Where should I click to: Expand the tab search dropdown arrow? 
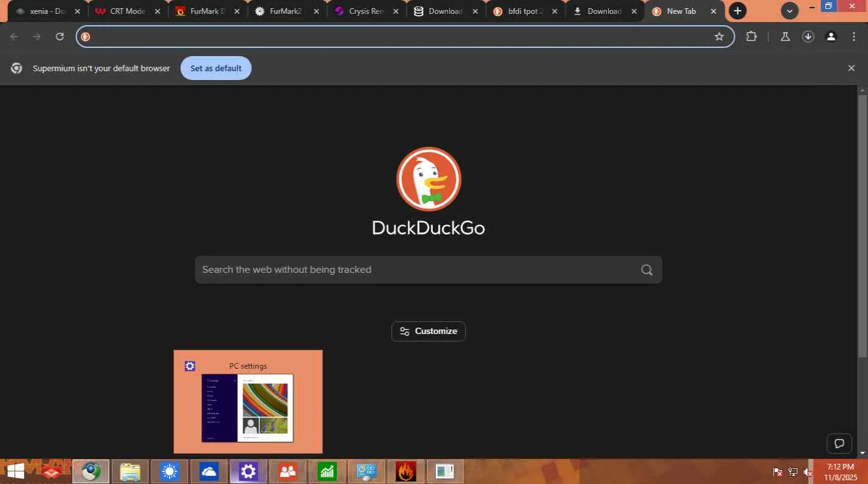[x=789, y=11]
